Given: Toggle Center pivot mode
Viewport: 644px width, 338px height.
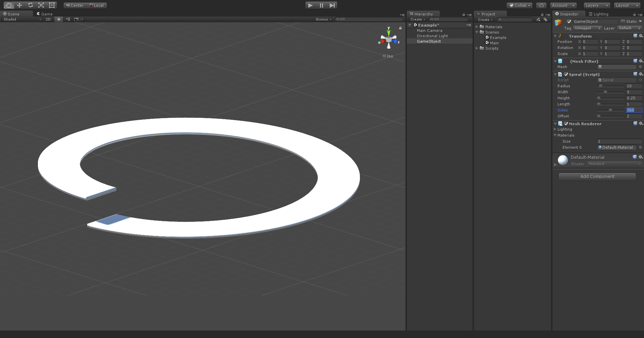Looking at the screenshot, I should tap(75, 5).
